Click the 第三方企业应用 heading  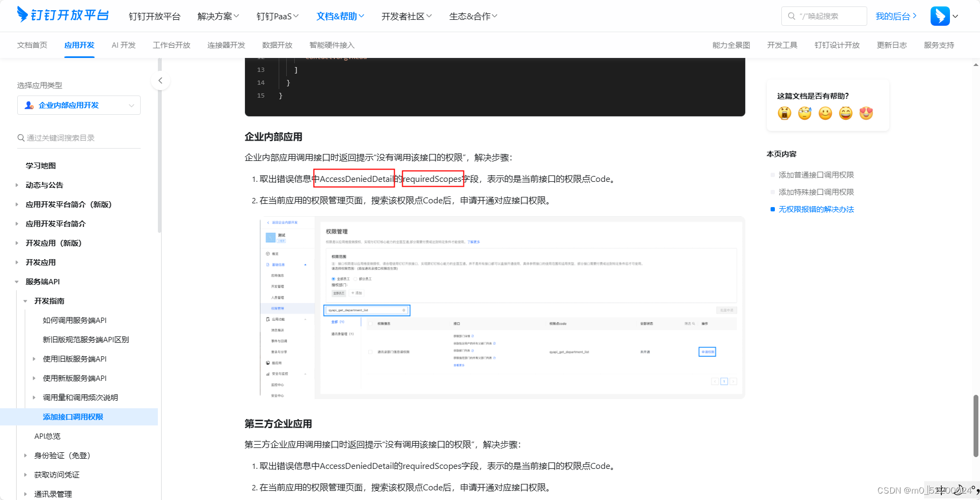click(278, 424)
